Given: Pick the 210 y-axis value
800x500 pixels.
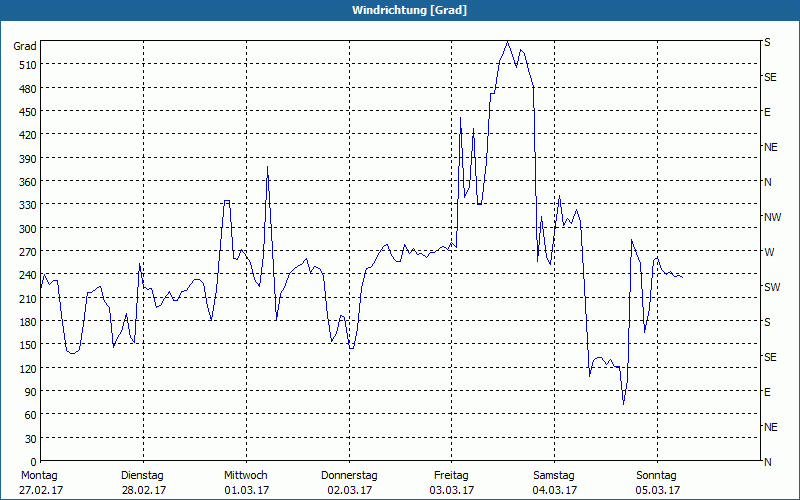Looking at the screenshot, I should tap(28, 299).
